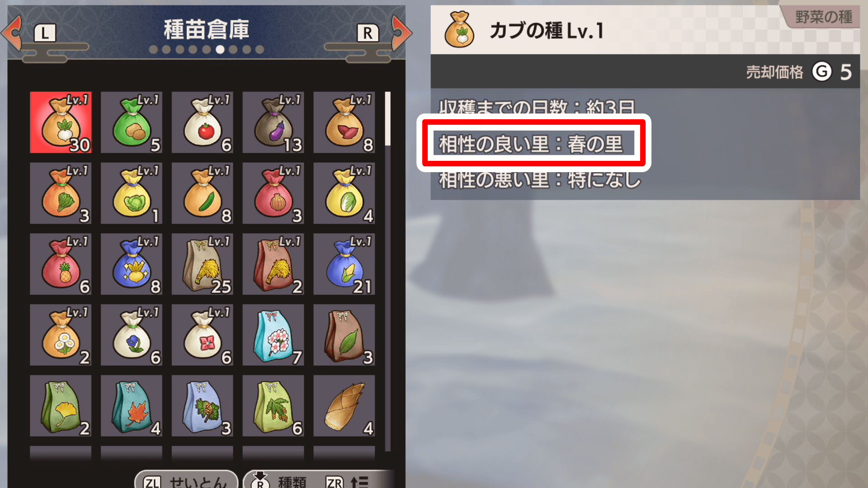868x488 pixels.
Task: Select the corn seed bag with 21
Action: 344,264
